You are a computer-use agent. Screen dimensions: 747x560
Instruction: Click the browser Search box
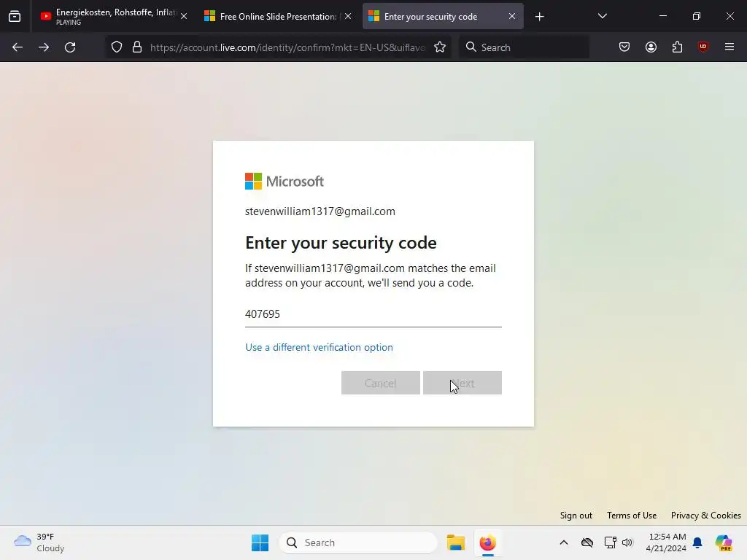click(524, 47)
